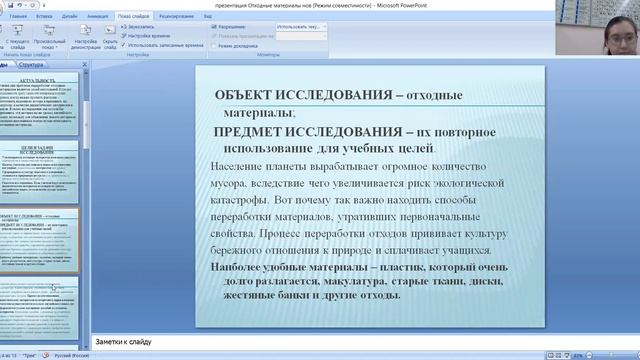
Task: Click the "Трек" theme name in status bar
Action: coord(29,356)
